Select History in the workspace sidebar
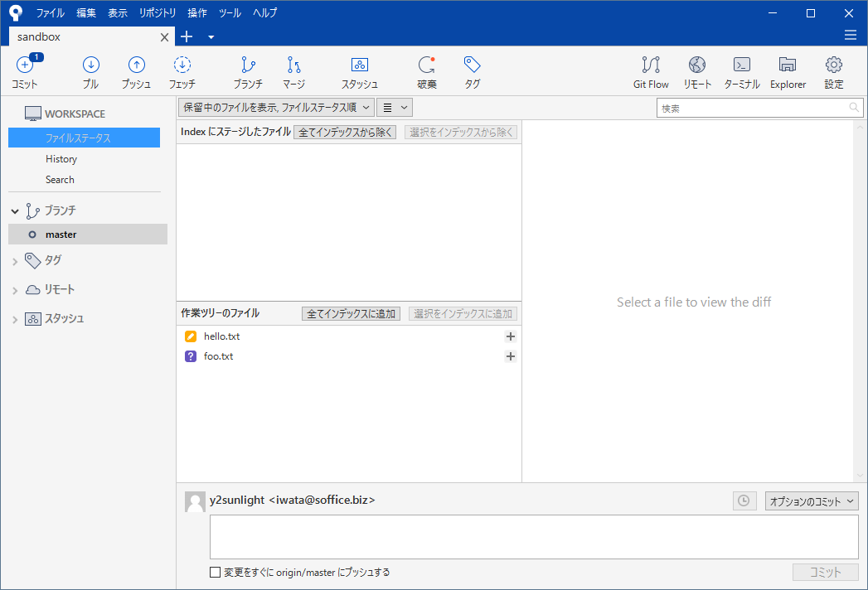Screen dimensions: 868x590 [x=61, y=159]
